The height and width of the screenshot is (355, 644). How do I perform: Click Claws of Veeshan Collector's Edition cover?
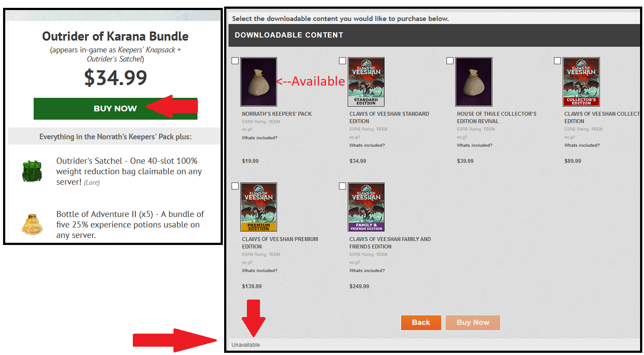[581, 82]
